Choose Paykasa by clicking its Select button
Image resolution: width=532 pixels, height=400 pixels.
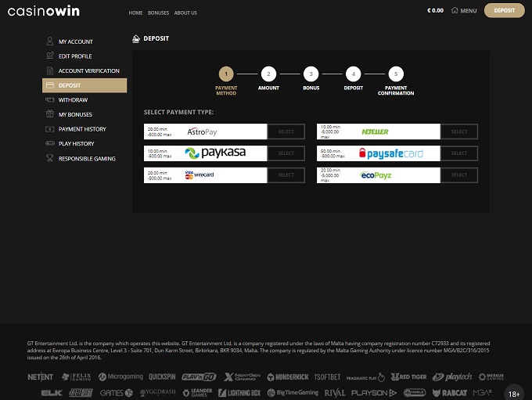[x=286, y=153]
